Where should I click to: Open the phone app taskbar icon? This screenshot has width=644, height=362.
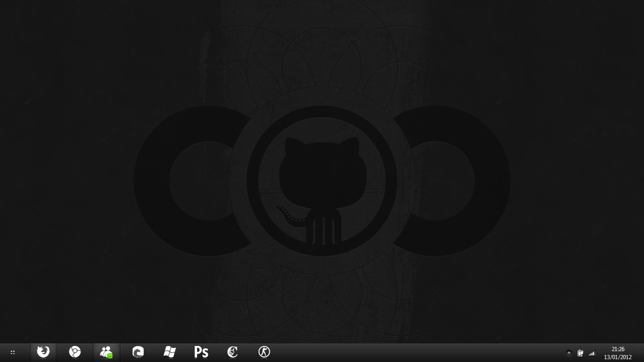[x=232, y=352]
